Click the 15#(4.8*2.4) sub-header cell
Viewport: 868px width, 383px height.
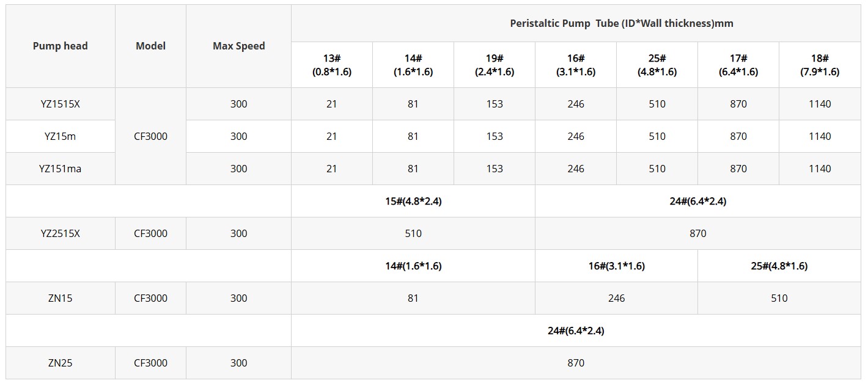tap(413, 201)
